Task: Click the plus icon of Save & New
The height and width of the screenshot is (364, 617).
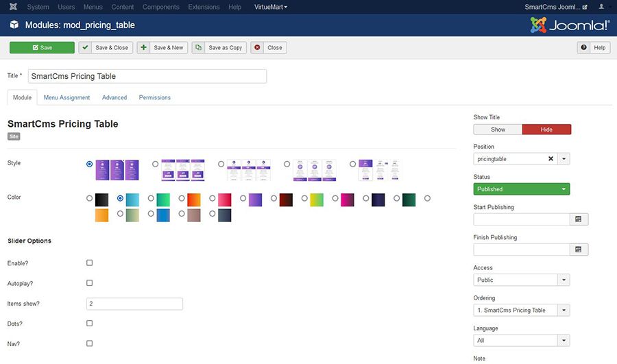Action: point(144,47)
